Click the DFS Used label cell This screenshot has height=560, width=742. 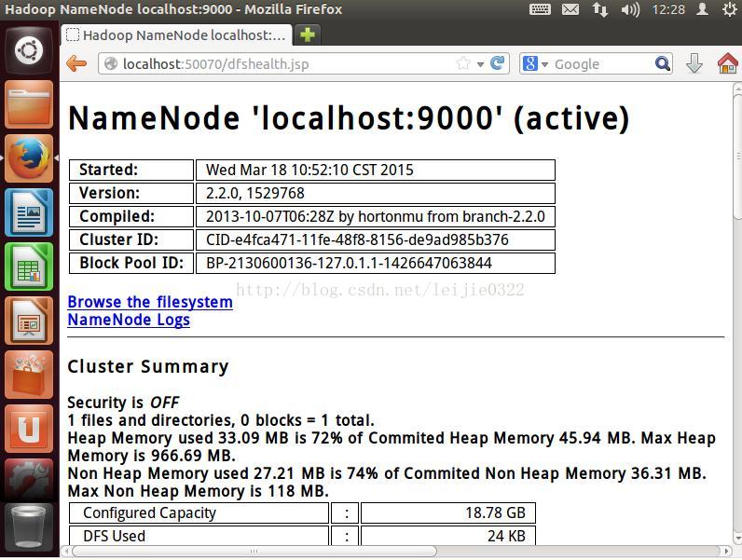pyautogui.click(x=199, y=535)
